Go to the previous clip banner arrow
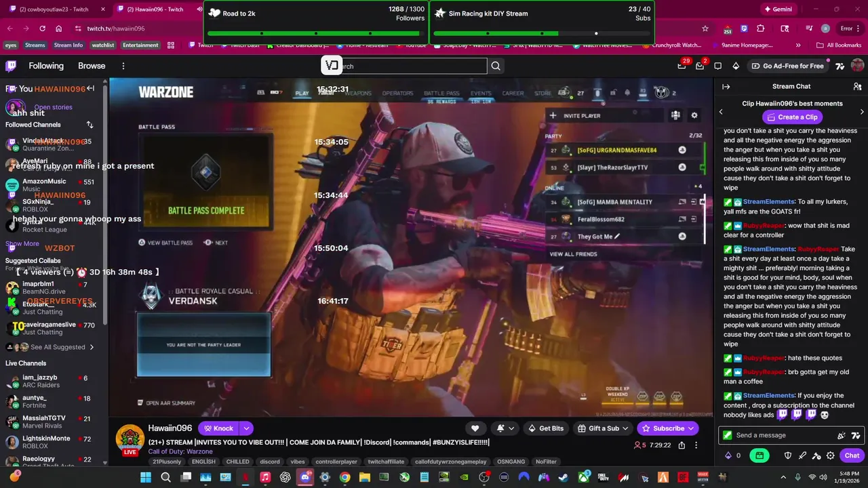The height and width of the screenshot is (488, 868). click(721, 112)
